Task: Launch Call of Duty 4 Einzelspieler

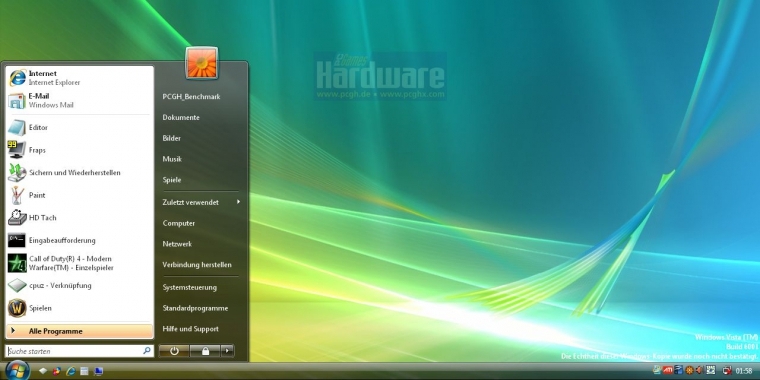Action: pos(79,263)
